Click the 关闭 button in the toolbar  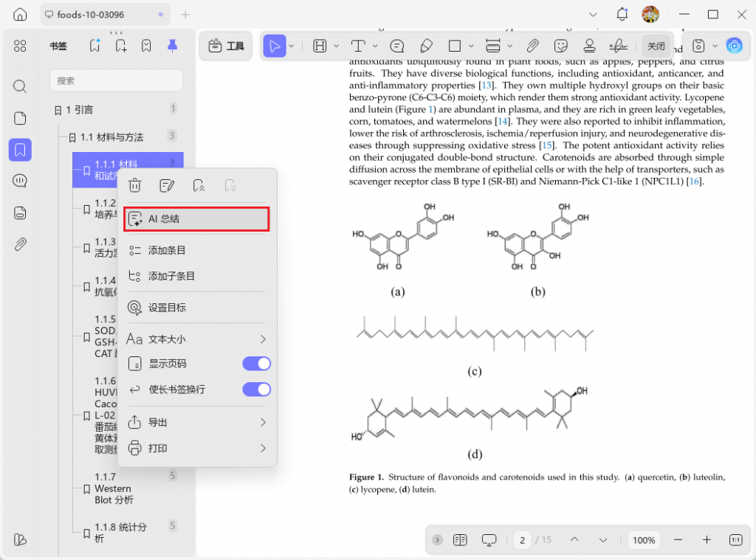tap(656, 46)
